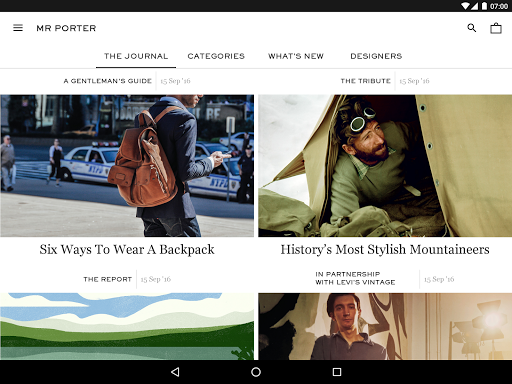Viewport: 512px width, 384px height.
Task: Click the MR PORTER logo text
Action: [66, 28]
